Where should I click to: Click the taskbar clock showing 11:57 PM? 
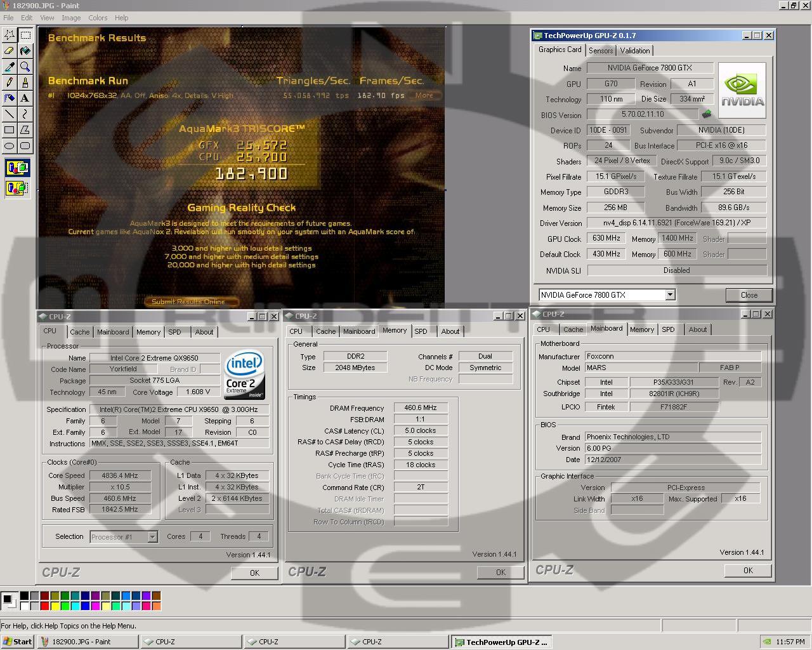point(790,642)
